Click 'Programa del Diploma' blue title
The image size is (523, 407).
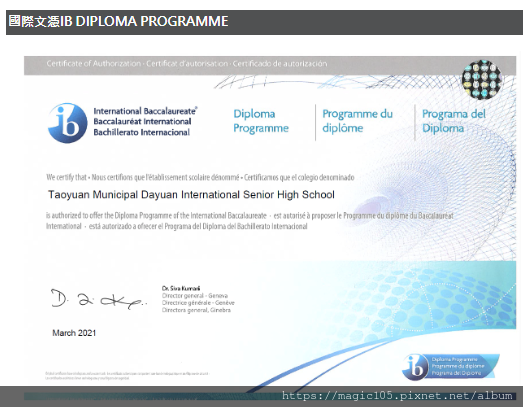(x=454, y=121)
